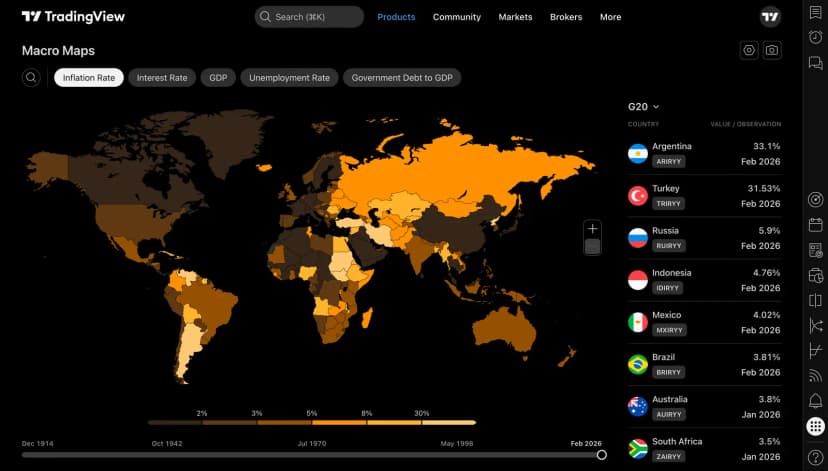Image resolution: width=828 pixels, height=471 pixels.
Task: Go to the Markets menu item
Action: click(515, 17)
